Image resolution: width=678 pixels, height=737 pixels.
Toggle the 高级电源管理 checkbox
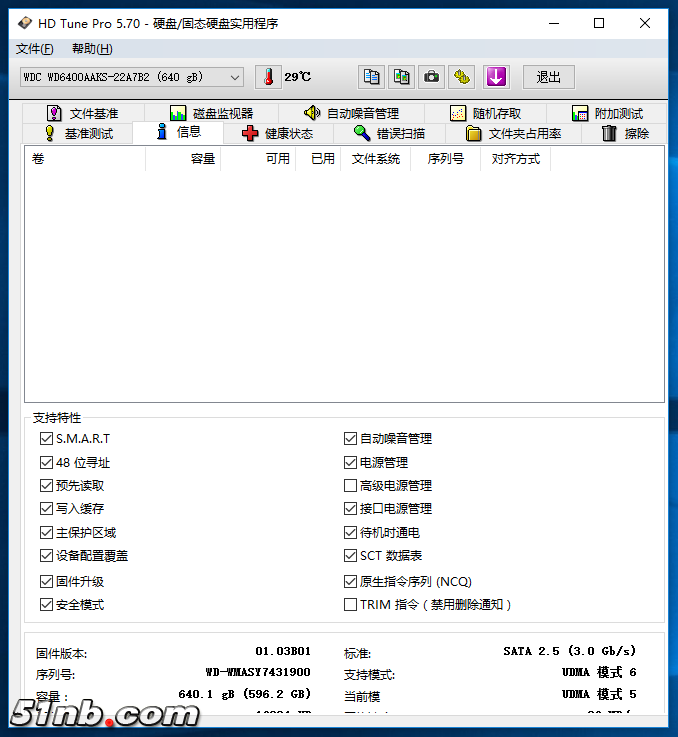tap(350, 485)
